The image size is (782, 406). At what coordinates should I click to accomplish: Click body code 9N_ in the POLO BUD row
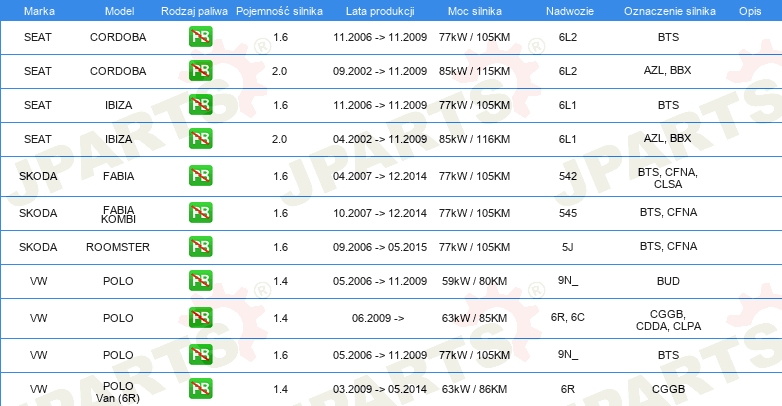coord(568,281)
